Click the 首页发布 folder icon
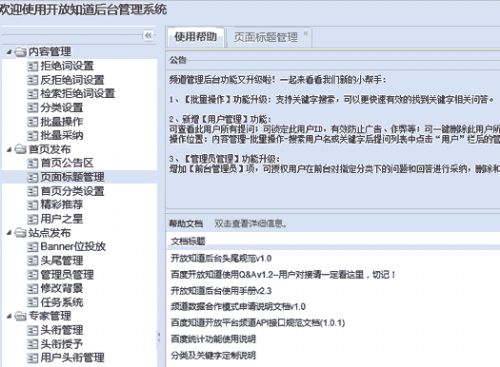Screen dimensions: 500x367 point(21,149)
